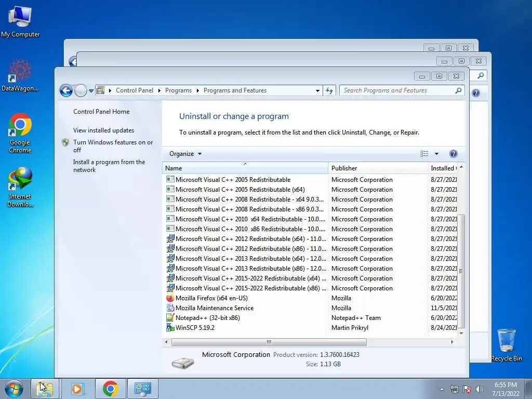Click Turn Windows features on or off

[x=113, y=146]
